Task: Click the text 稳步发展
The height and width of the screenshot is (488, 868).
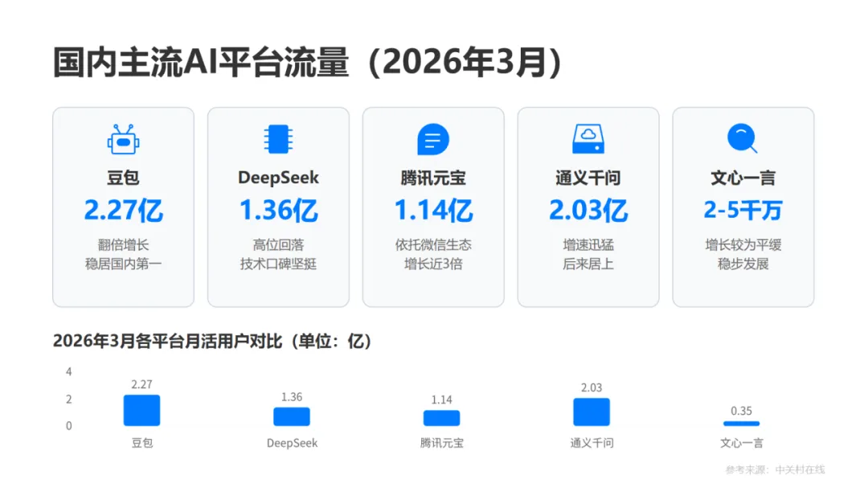Action: 743,264
